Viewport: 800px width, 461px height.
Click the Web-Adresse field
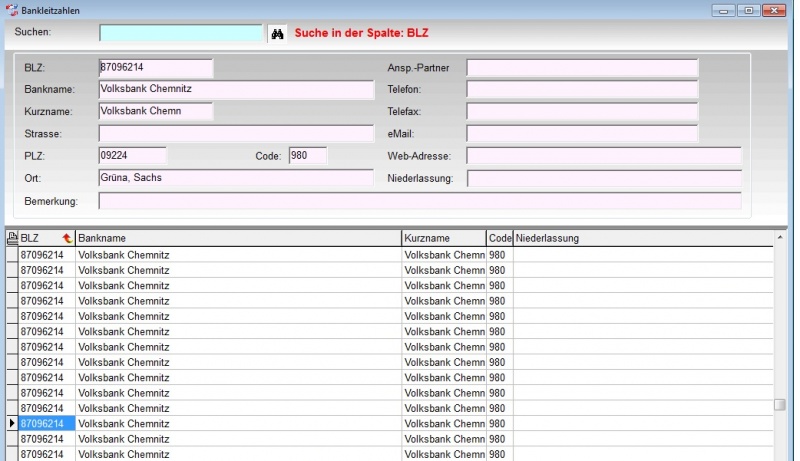coord(604,156)
